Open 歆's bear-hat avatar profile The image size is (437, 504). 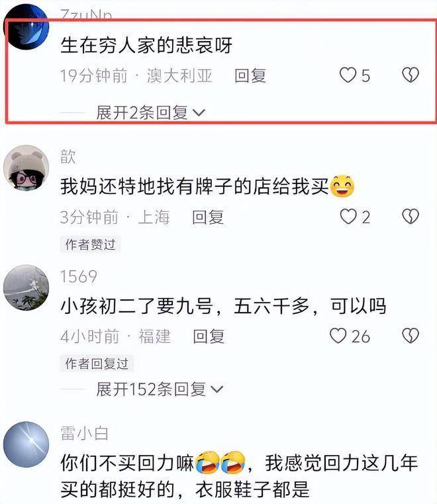26,168
